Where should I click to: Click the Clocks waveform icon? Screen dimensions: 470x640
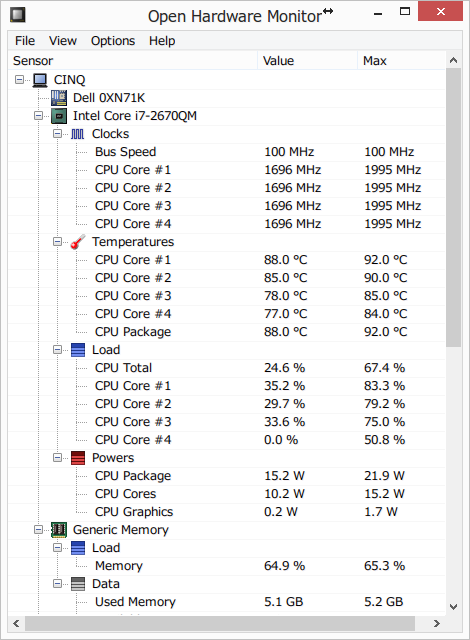(x=78, y=134)
